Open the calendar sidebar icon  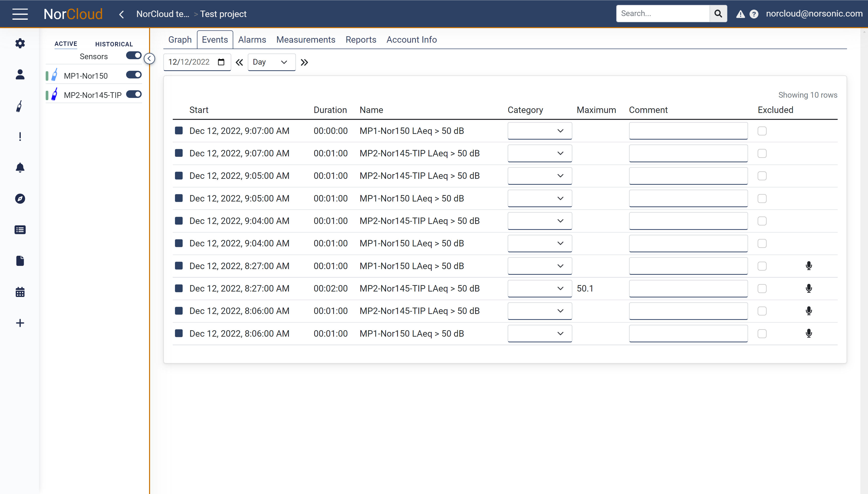[x=20, y=292]
